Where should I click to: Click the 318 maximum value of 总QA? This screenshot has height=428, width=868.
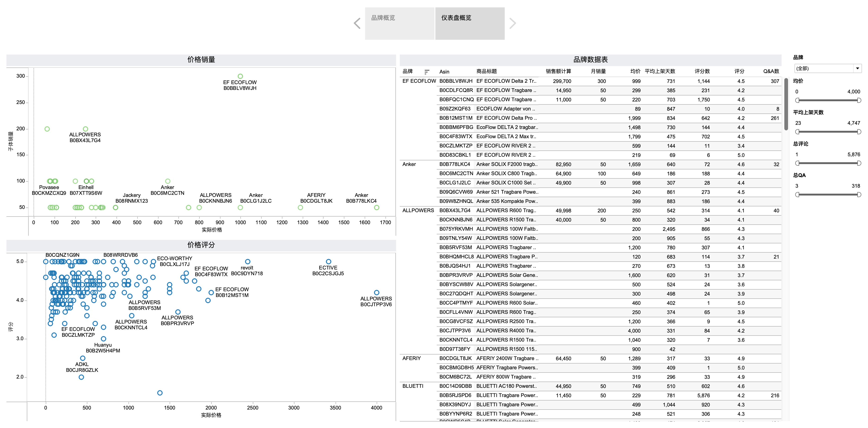tap(856, 186)
